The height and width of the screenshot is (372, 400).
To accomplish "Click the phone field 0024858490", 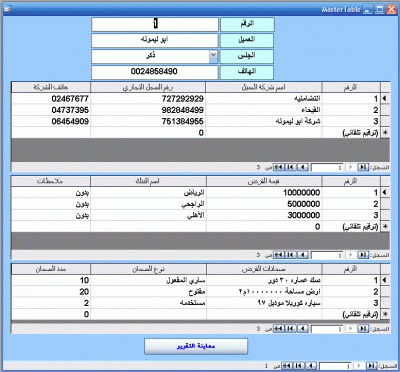I will [x=155, y=72].
